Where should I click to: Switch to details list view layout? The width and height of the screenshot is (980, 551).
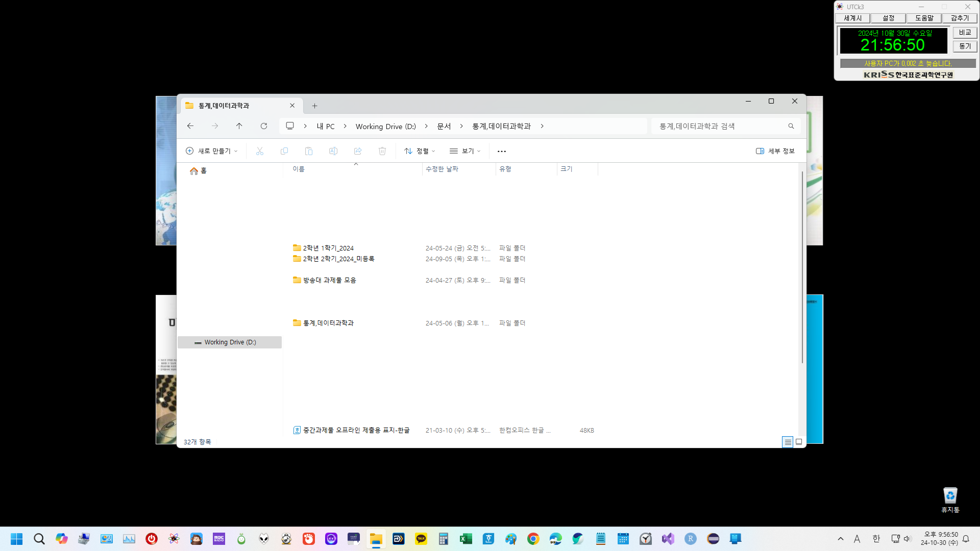(x=788, y=442)
